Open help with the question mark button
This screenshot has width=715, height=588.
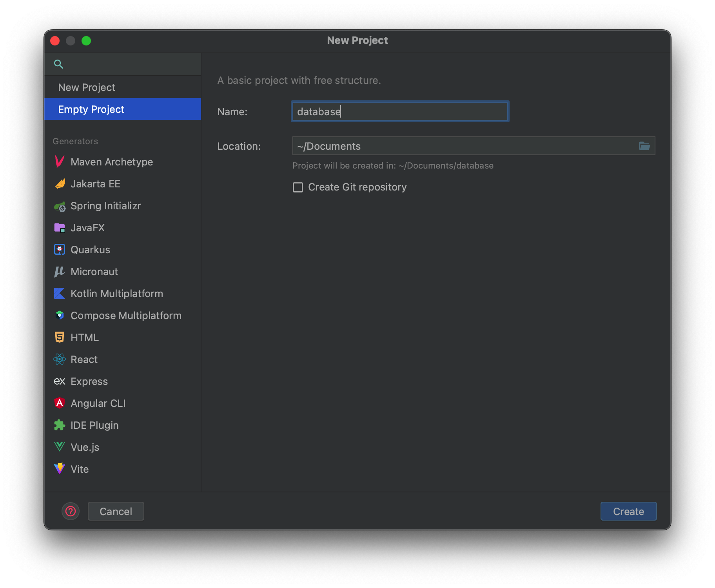(71, 511)
